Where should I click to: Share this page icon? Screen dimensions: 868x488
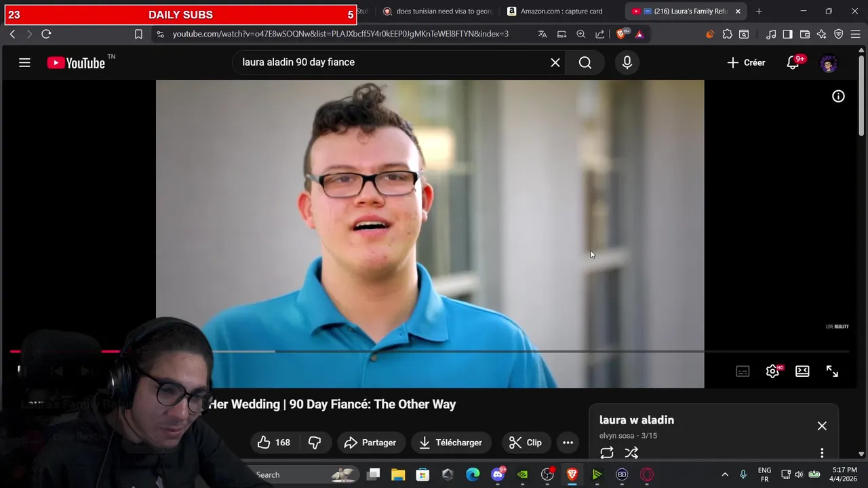(x=600, y=34)
